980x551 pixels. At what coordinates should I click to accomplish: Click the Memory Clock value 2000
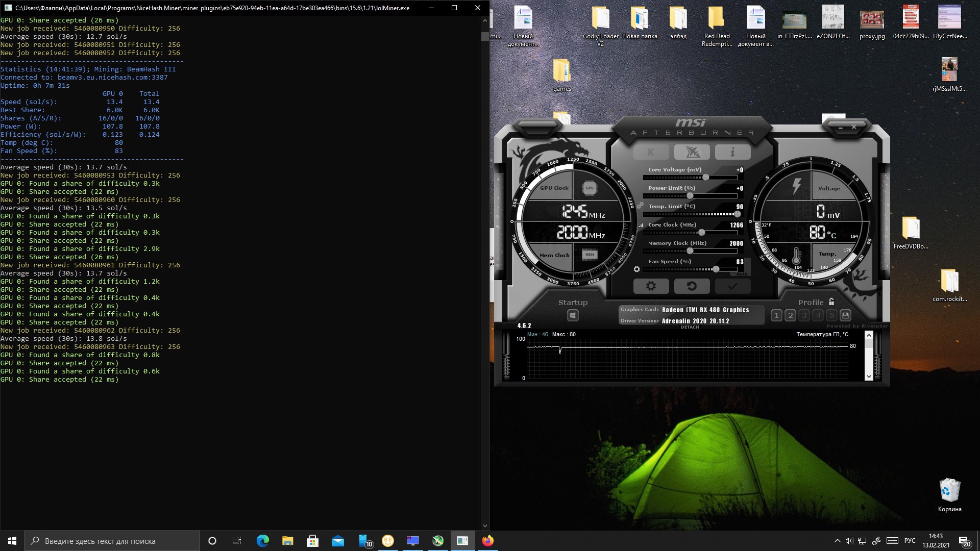tap(737, 243)
